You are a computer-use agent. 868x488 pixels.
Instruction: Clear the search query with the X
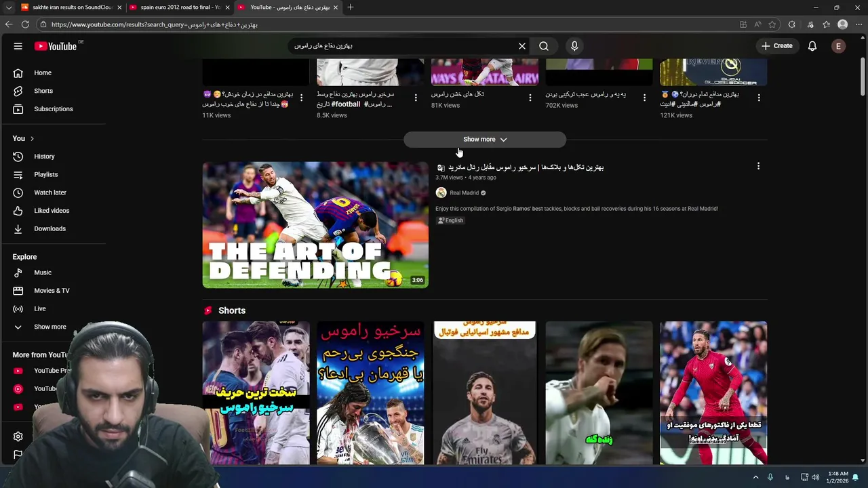point(522,46)
